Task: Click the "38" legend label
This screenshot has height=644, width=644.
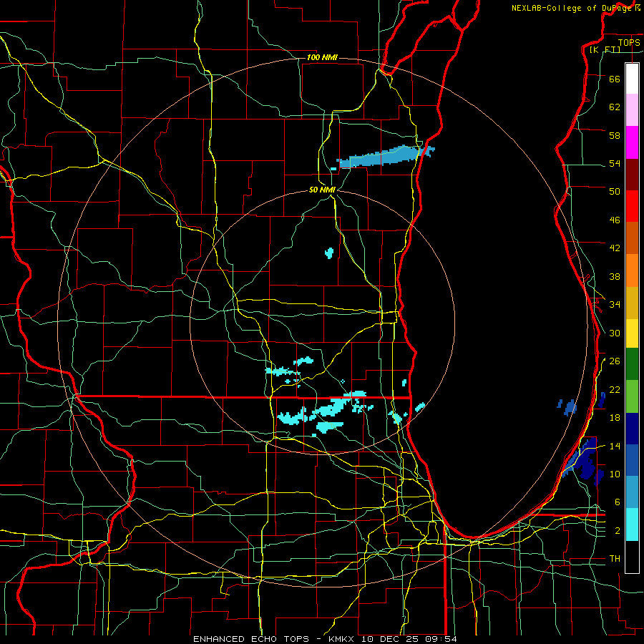Action: pyautogui.click(x=615, y=276)
